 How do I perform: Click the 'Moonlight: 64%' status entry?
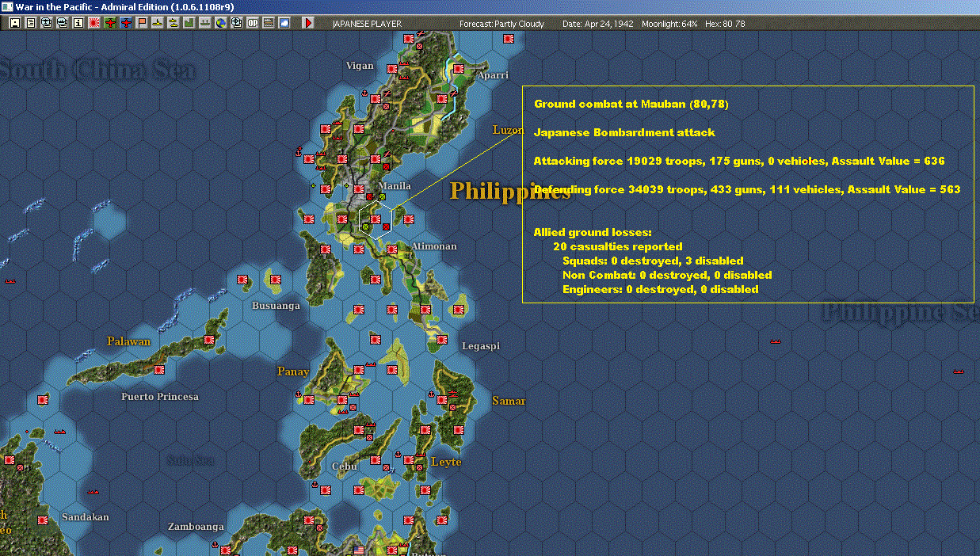point(669,24)
